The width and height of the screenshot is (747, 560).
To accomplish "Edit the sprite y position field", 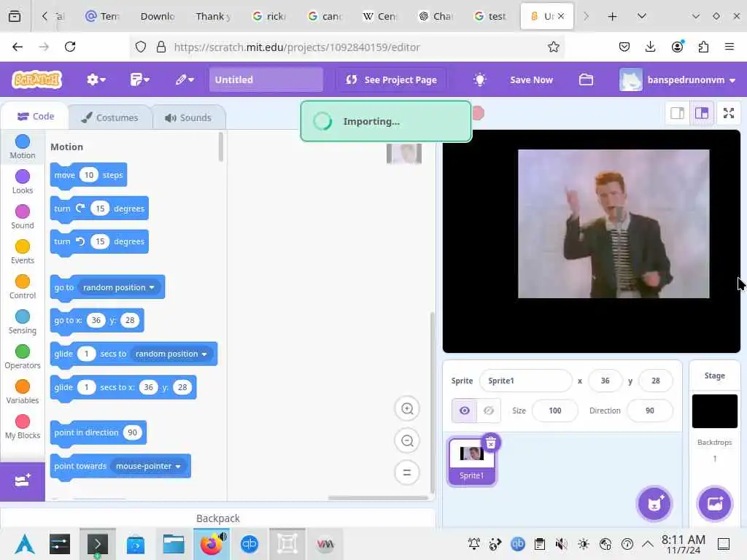I will tap(656, 381).
